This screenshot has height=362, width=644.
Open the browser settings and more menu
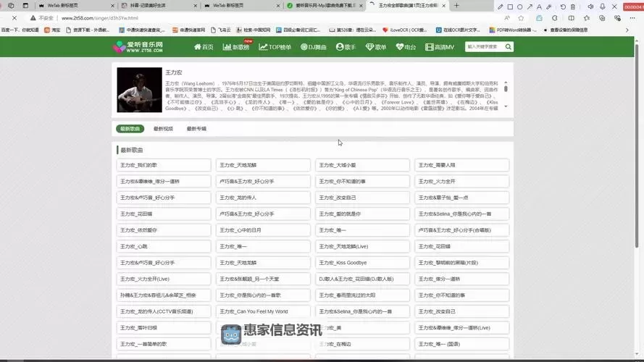[x=632, y=18]
